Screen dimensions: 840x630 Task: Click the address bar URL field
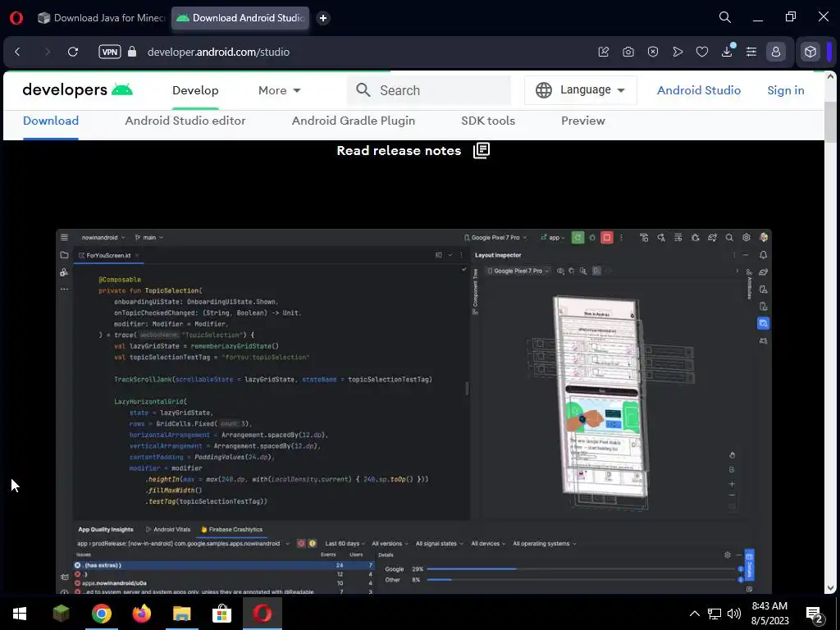(218, 52)
